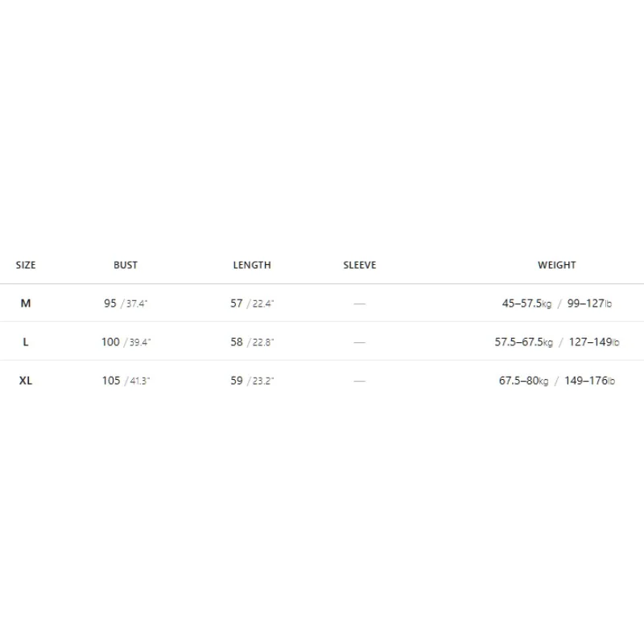644x644 pixels.
Task: Click the sleeve dash in L row
Action: (359, 343)
